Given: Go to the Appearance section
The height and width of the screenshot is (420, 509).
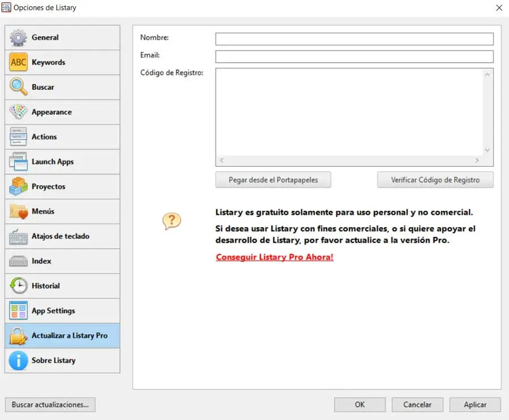Looking at the screenshot, I should pyautogui.click(x=51, y=112).
